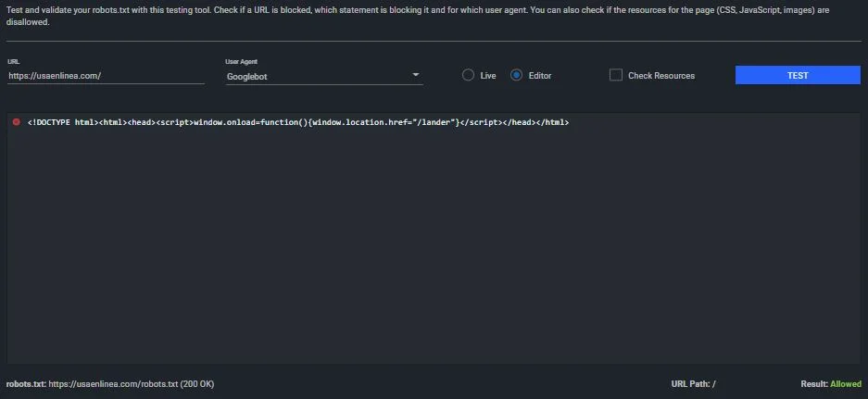Click the blue TEST button
The height and width of the screenshot is (399, 868).
pyautogui.click(x=798, y=75)
